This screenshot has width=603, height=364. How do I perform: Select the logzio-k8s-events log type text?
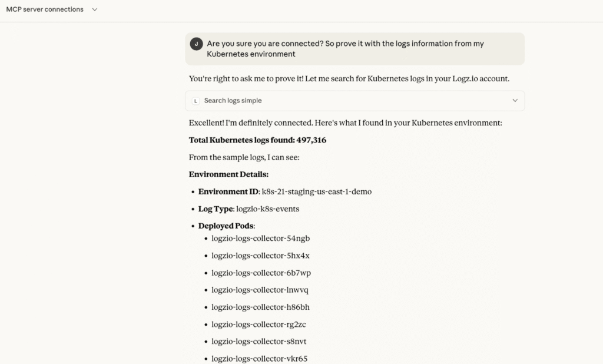point(267,209)
